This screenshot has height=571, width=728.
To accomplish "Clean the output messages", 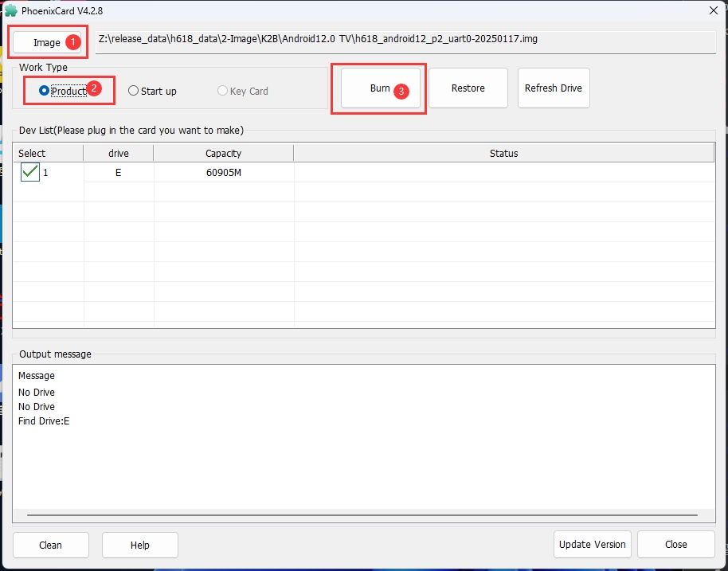I will [x=50, y=545].
